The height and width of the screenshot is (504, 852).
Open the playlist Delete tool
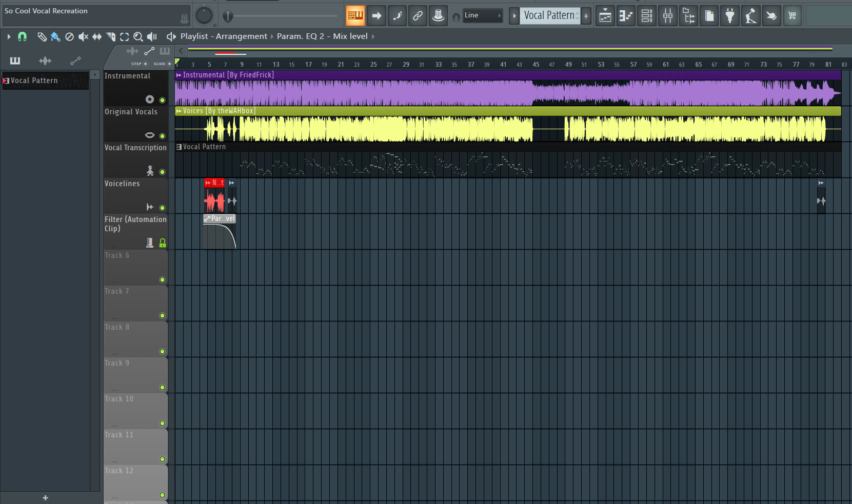point(69,36)
